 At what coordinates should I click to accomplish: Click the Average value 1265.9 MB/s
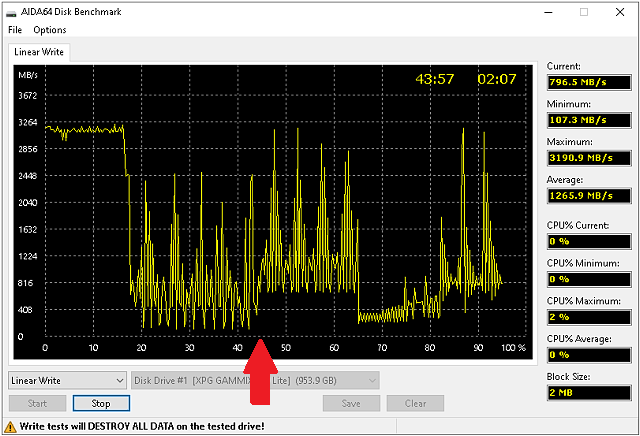pyautogui.click(x=589, y=196)
